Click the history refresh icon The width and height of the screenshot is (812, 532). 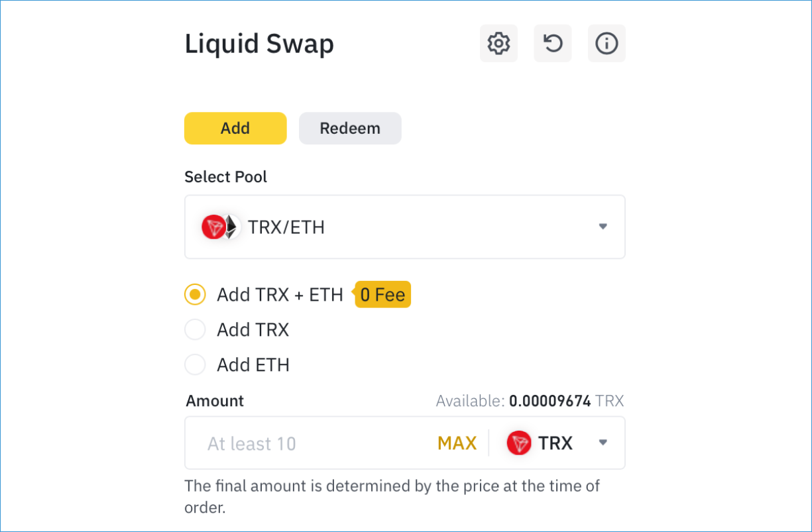[x=553, y=44]
